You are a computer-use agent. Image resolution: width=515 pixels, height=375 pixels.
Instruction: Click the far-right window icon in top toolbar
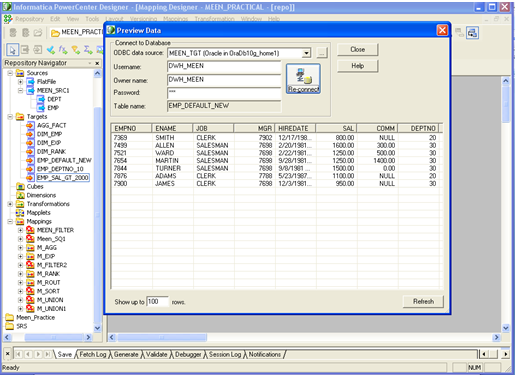[472, 33]
